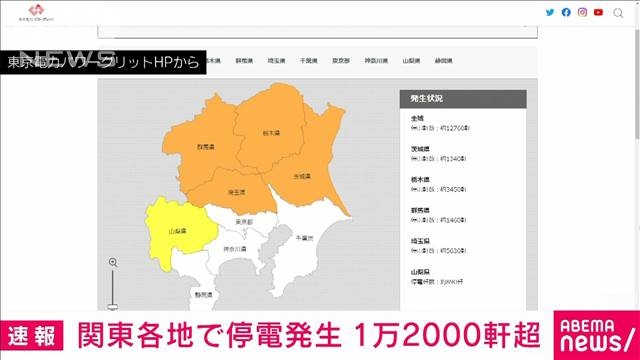Click the outage count under 栃木県
The height and width of the screenshot is (360, 640).
(x=439, y=189)
